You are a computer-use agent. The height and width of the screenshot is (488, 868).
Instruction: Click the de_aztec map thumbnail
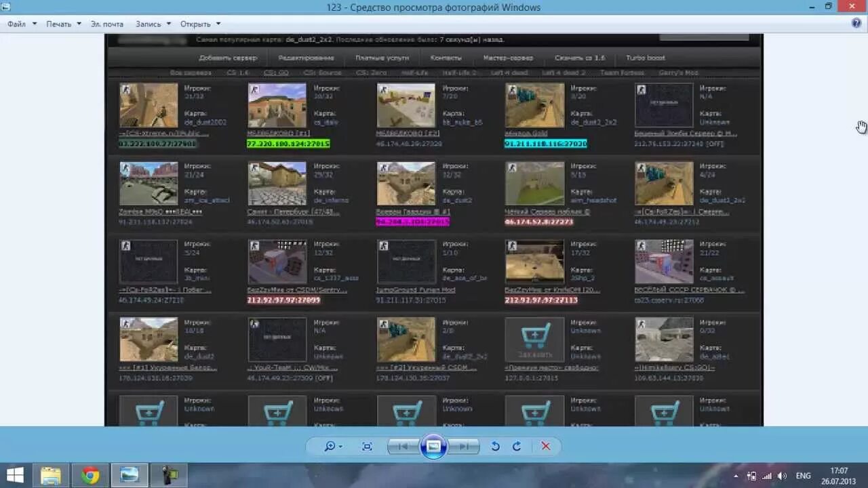tap(664, 340)
